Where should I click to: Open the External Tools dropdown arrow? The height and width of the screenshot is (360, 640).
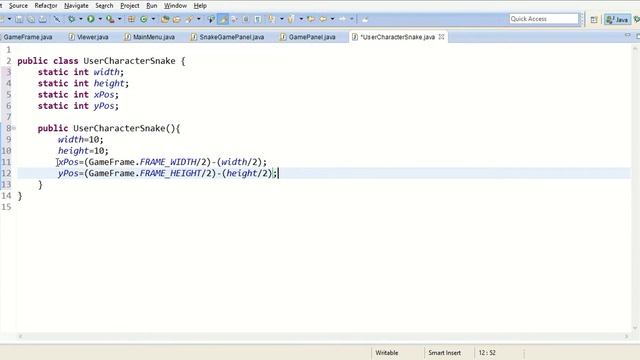point(120,19)
